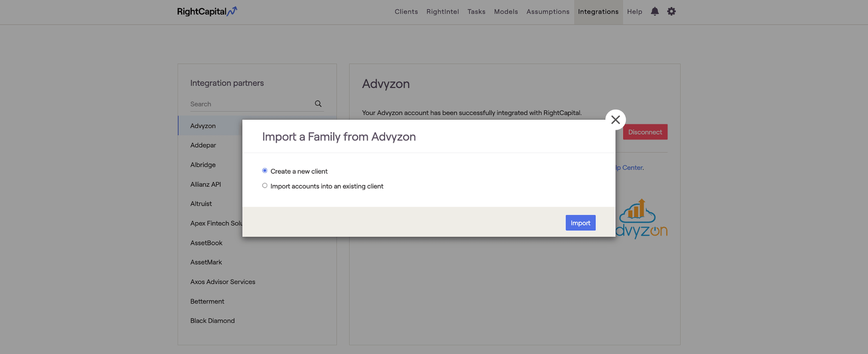
Task: Go to the RightIntel tab
Action: click(442, 12)
